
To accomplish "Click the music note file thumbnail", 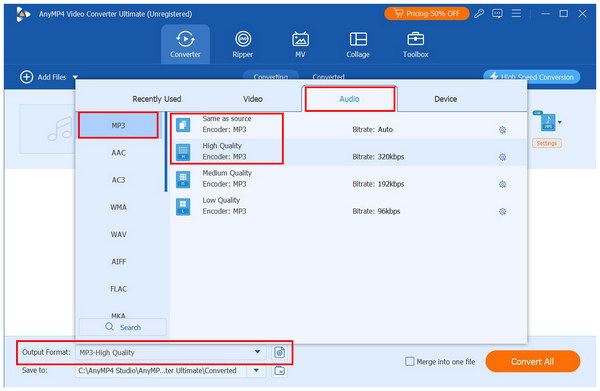I will coord(48,129).
